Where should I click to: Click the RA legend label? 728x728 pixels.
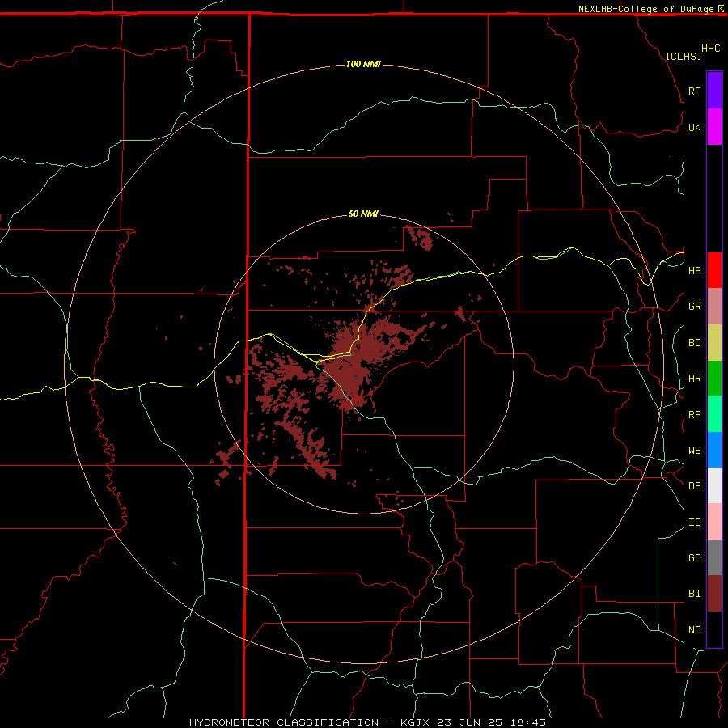click(694, 415)
